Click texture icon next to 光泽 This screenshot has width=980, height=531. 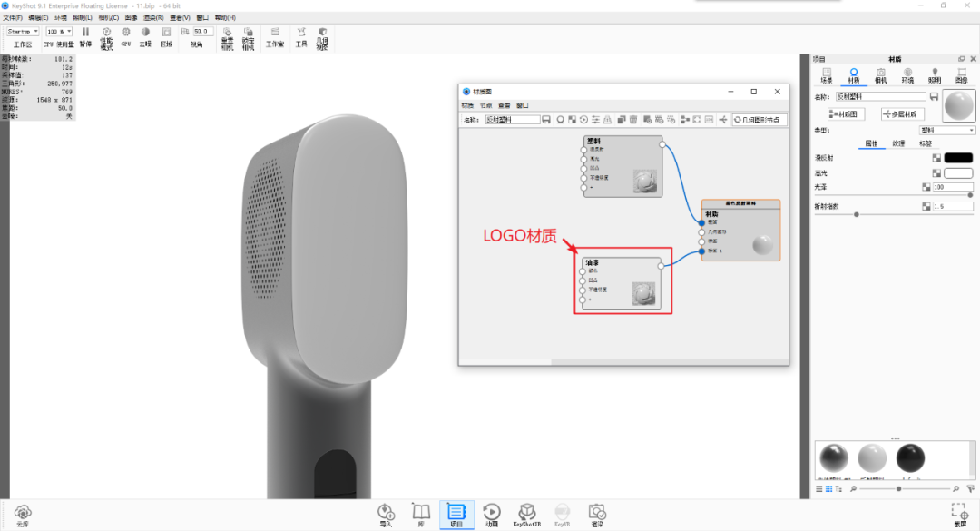[926, 187]
